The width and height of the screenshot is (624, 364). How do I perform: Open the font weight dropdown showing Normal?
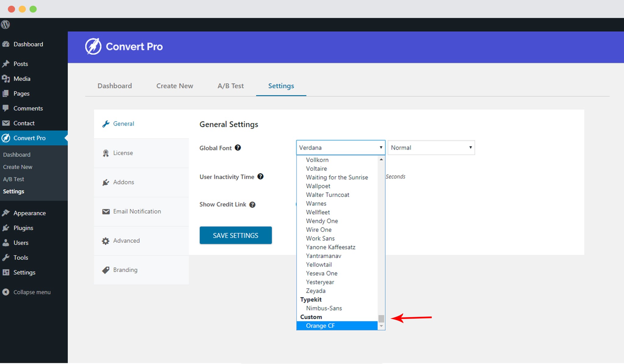431,147
